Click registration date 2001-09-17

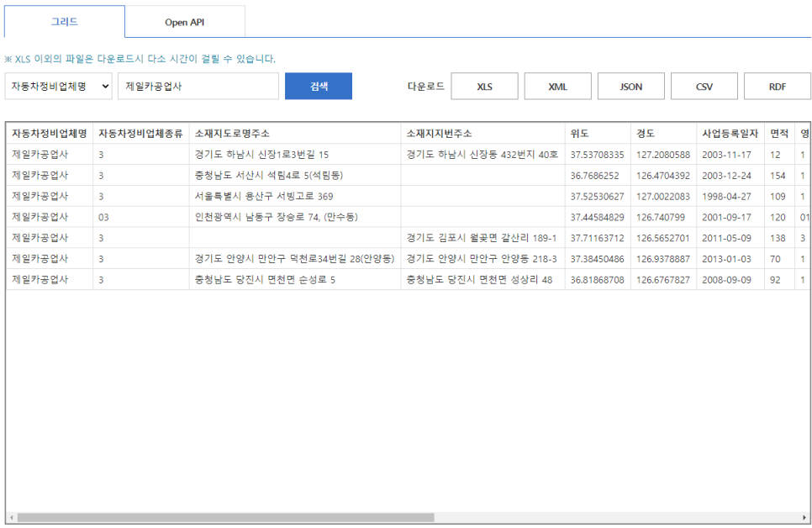[726, 217]
